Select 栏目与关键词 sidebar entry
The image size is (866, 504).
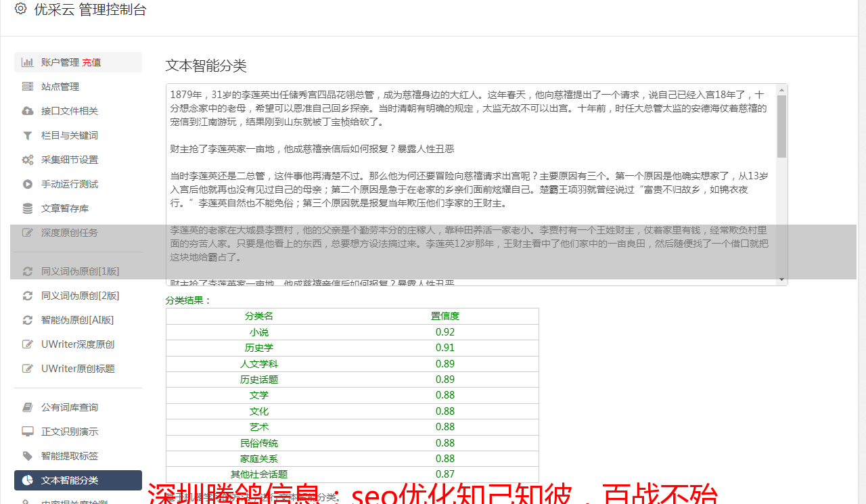(78, 135)
